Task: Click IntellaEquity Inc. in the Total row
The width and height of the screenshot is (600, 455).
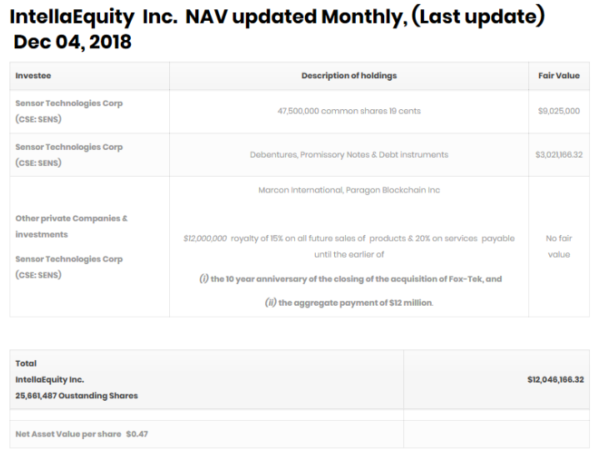Action: tap(50, 380)
